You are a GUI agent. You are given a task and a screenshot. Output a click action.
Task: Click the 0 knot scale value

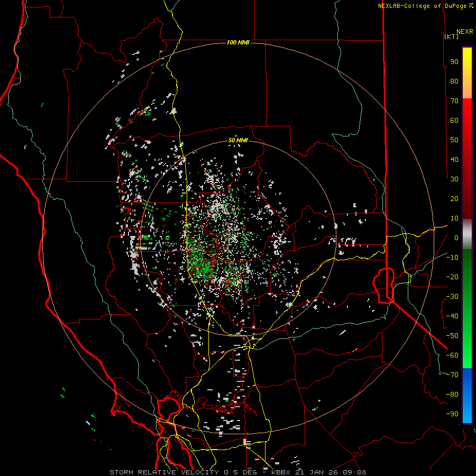point(456,237)
